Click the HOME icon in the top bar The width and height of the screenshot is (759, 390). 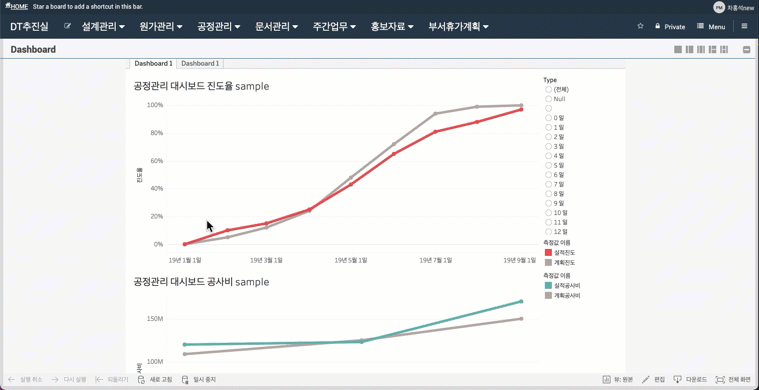(x=16, y=7)
